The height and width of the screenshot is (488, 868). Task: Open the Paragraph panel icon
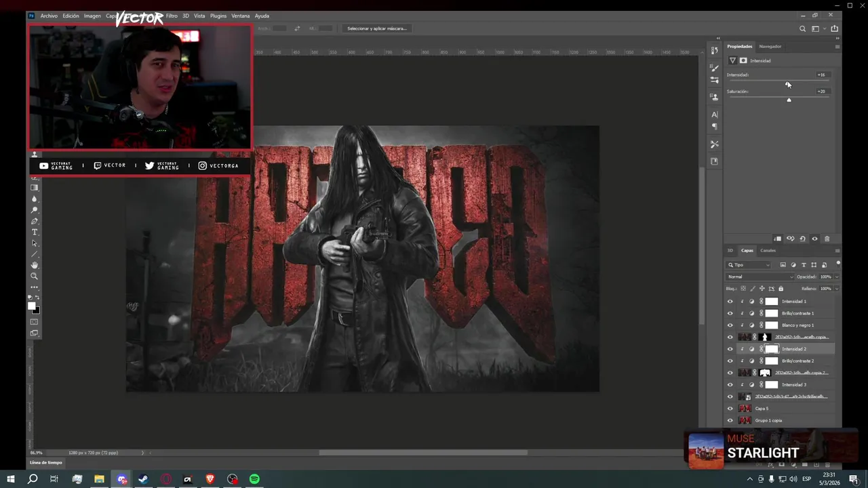click(714, 127)
